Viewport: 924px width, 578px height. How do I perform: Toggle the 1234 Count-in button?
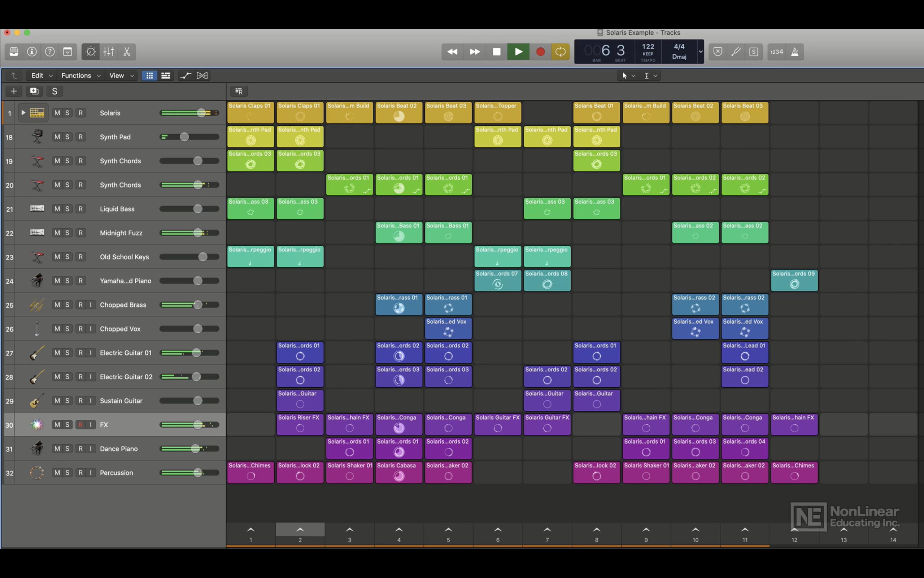(x=777, y=52)
